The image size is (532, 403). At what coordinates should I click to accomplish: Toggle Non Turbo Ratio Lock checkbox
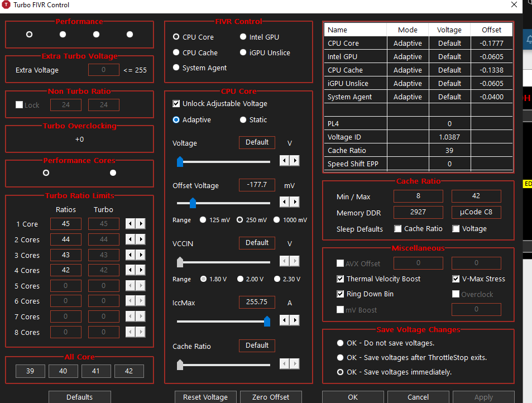coord(20,105)
